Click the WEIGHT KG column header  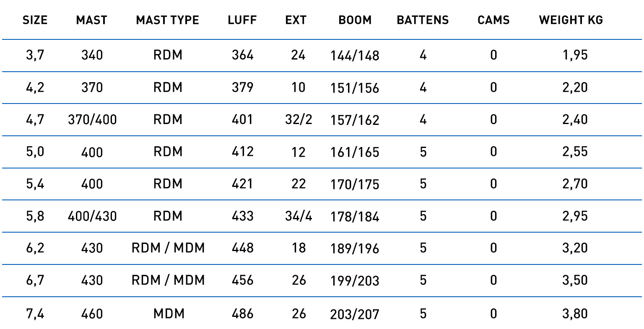tap(571, 20)
